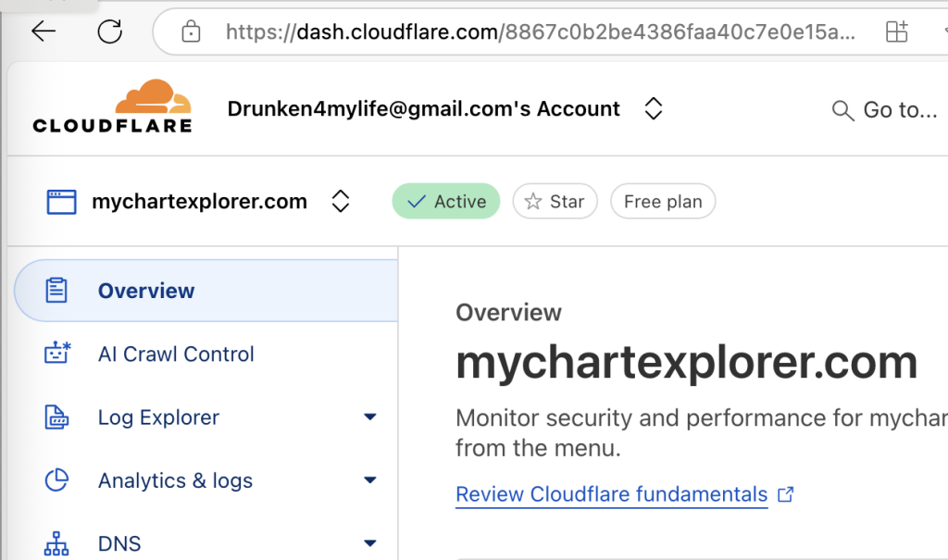Expand the DNS submenu arrow
The image size is (948, 560).
click(370, 543)
